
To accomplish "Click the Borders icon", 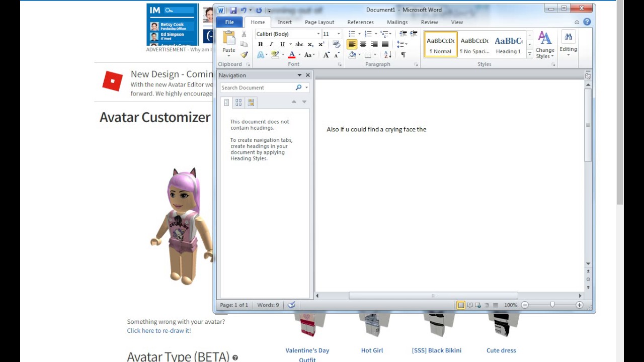I will pyautogui.click(x=368, y=55).
